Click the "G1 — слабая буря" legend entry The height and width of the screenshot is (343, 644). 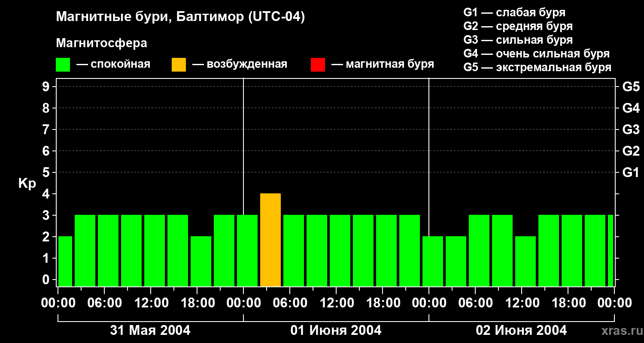point(514,12)
